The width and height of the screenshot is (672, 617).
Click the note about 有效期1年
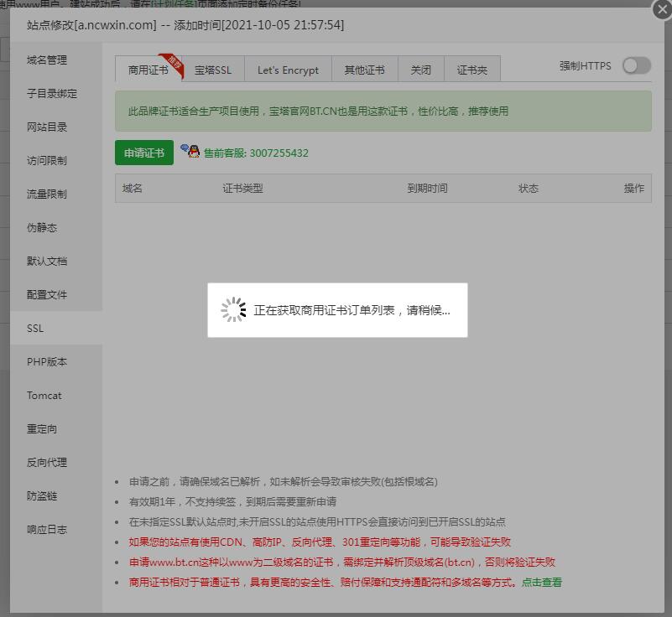point(232,502)
